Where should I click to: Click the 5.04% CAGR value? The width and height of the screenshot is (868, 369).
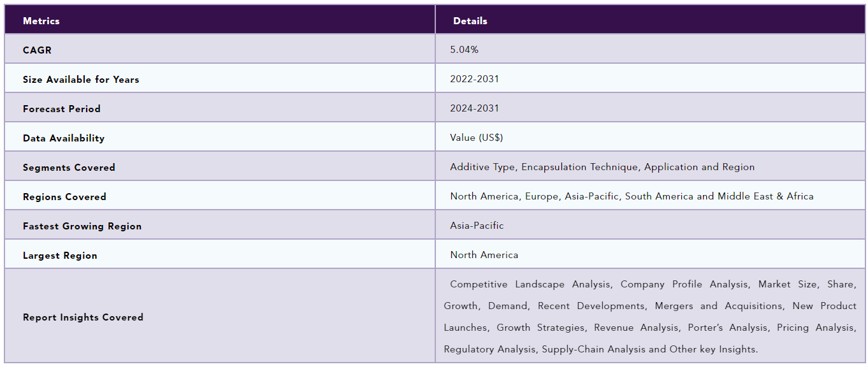point(464,49)
